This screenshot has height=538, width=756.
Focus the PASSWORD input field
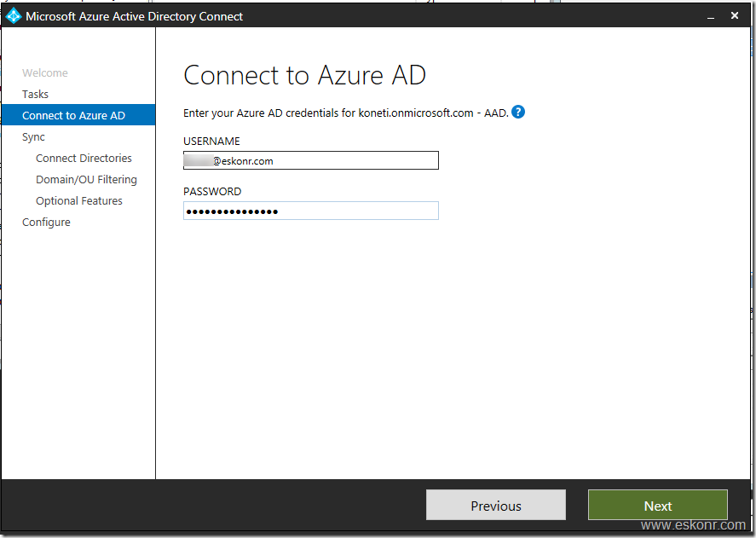click(311, 211)
